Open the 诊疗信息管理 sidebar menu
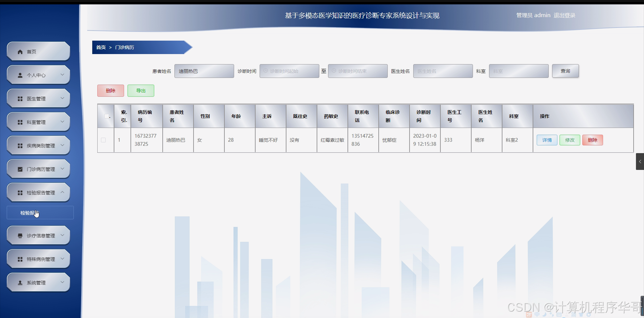 click(x=38, y=235)
